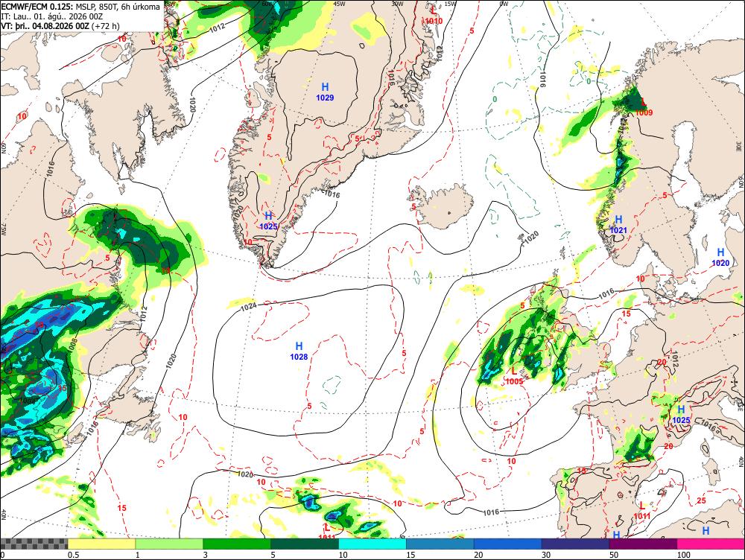This screenshot has height=560, width=745.
Task: Click the cyan 10–15 mm legend swatch
Action: [x=372, y=544]
